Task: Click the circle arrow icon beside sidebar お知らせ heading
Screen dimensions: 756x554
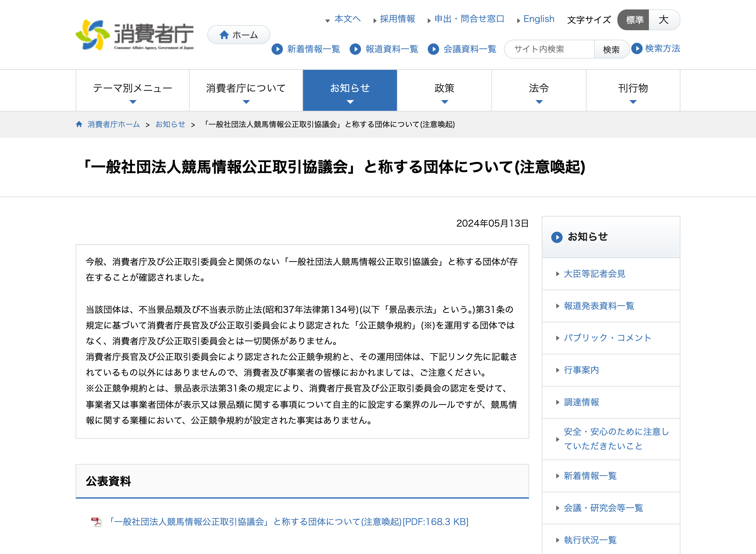Action: (557, 237)
